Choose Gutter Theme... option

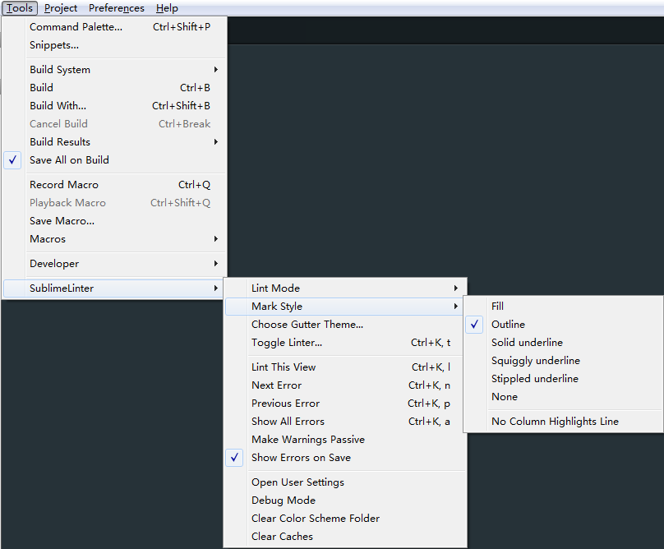tap(345, 324)
